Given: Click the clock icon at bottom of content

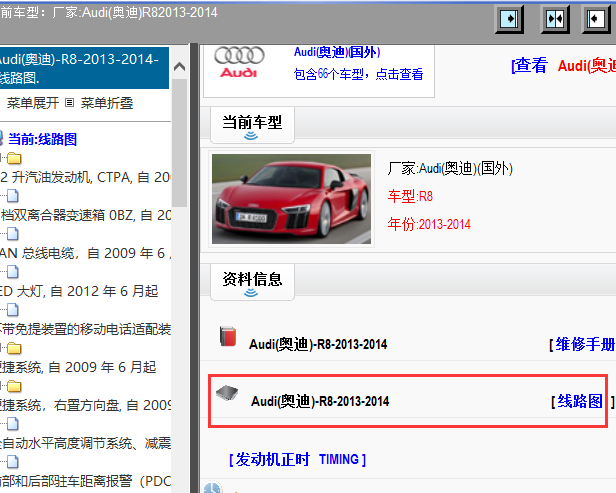Looking at the screenshot, I should (213, 488).
